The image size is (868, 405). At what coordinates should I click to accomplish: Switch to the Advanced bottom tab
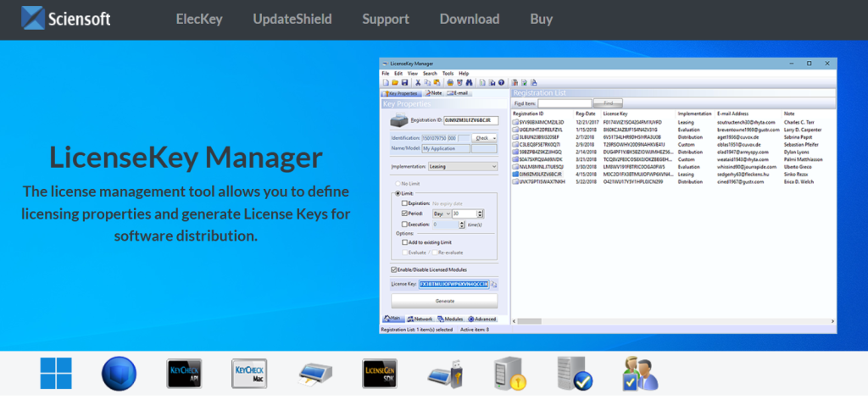tap(482, 319)
